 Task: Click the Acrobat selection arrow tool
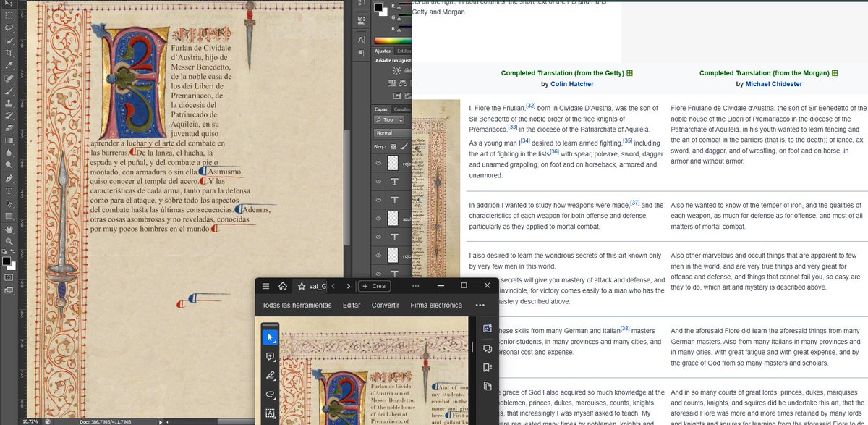(x=270, y=337)
